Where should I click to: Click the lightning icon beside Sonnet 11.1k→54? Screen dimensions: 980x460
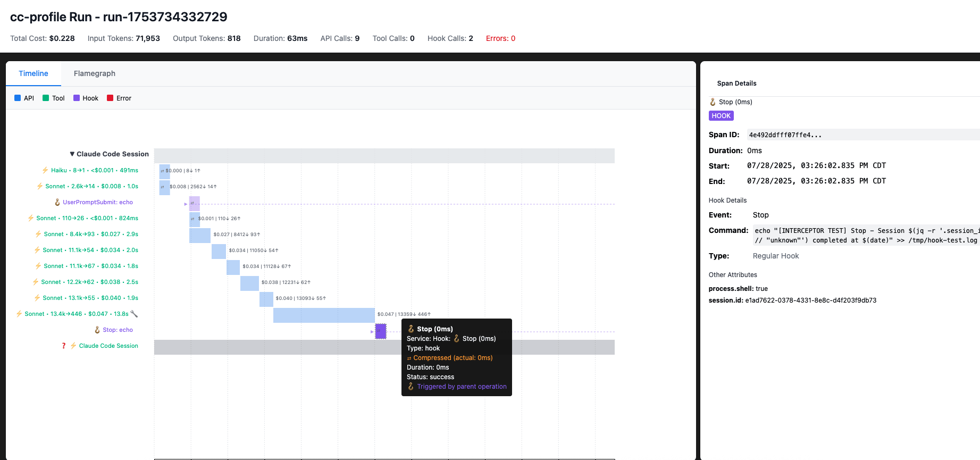[37, 250]
